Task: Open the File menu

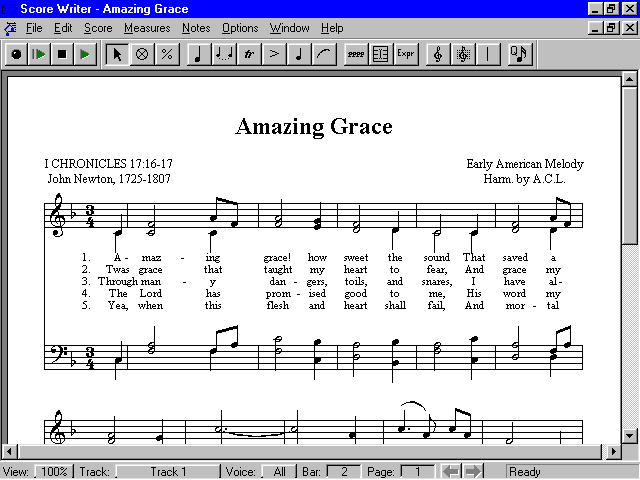Action: pos(34,28)
